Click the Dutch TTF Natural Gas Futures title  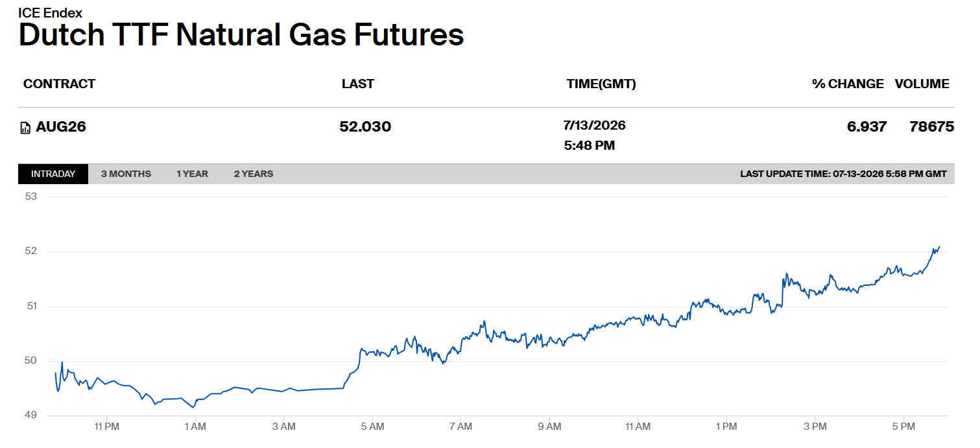coord(241,34)
